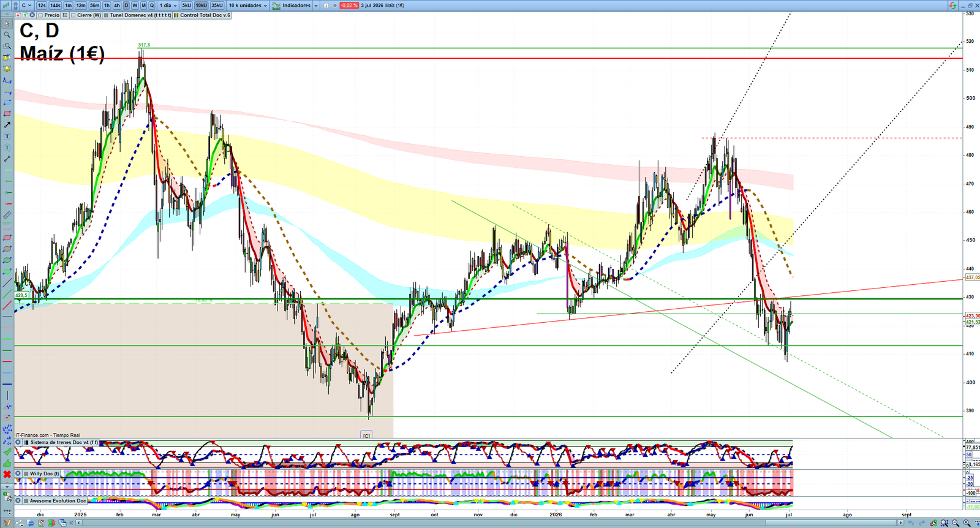
Task: Click the share icon in bottom bar
Action: [x=20, y=523]
